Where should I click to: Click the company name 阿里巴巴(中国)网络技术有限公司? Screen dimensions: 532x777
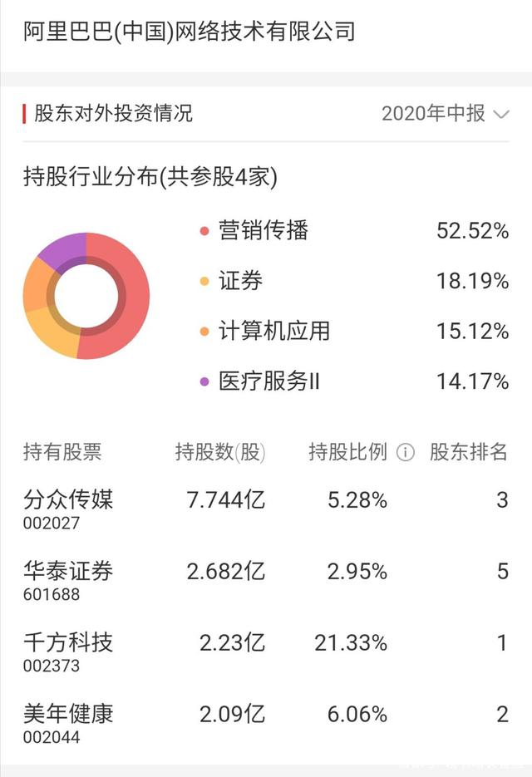click(x=190, y=32)
